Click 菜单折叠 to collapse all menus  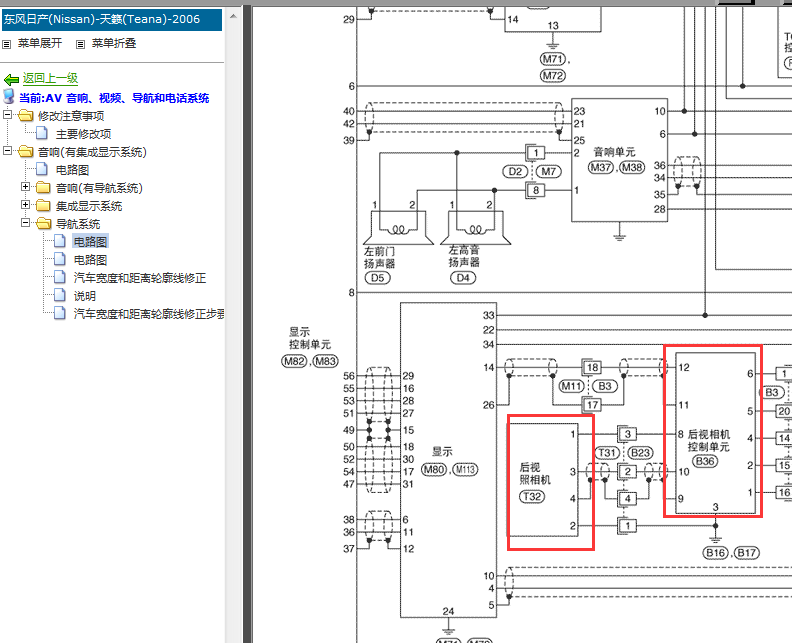coord(114,43)
